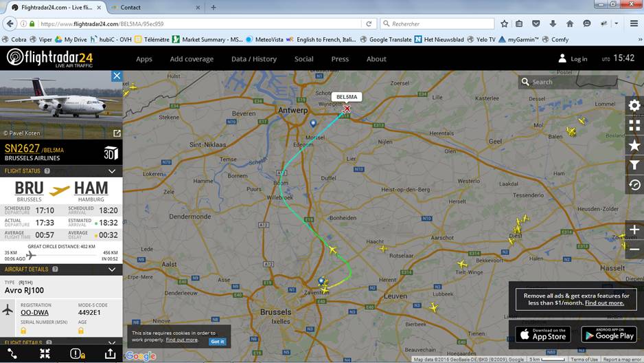644x363 pixels.
Task: Zoom out the map with minus button
Action: click(634, 249)
